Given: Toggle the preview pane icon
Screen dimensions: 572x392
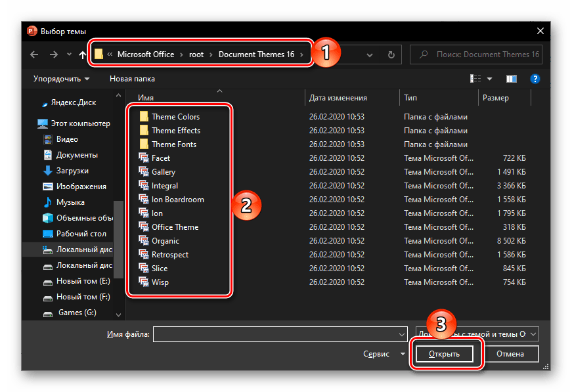Looking at the screenshot, I should (512, 79).
